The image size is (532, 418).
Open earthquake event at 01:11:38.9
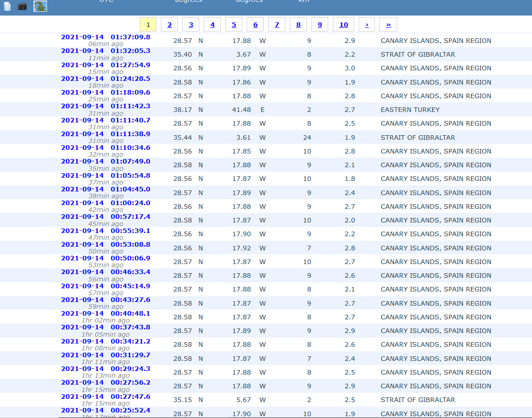[106, 134]
